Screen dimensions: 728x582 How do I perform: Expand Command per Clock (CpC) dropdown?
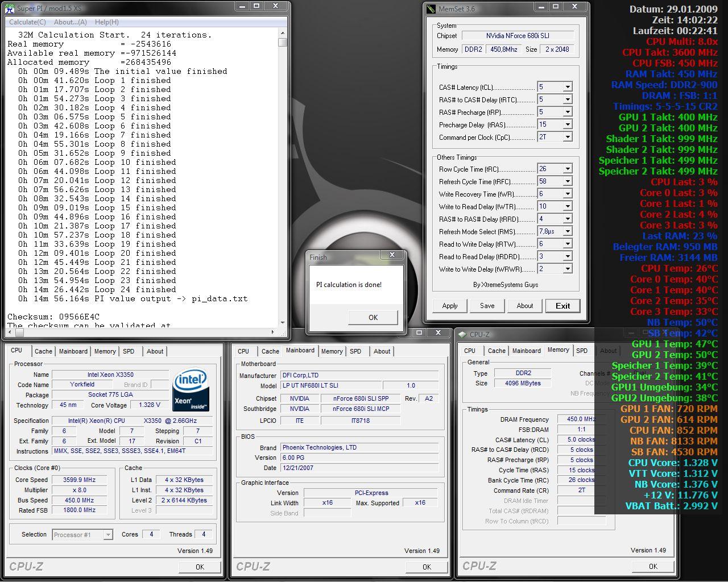click(567, 137)
